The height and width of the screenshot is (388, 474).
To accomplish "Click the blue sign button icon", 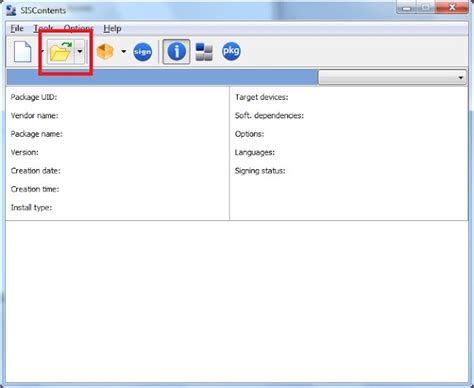I will [x=143, y=52].
